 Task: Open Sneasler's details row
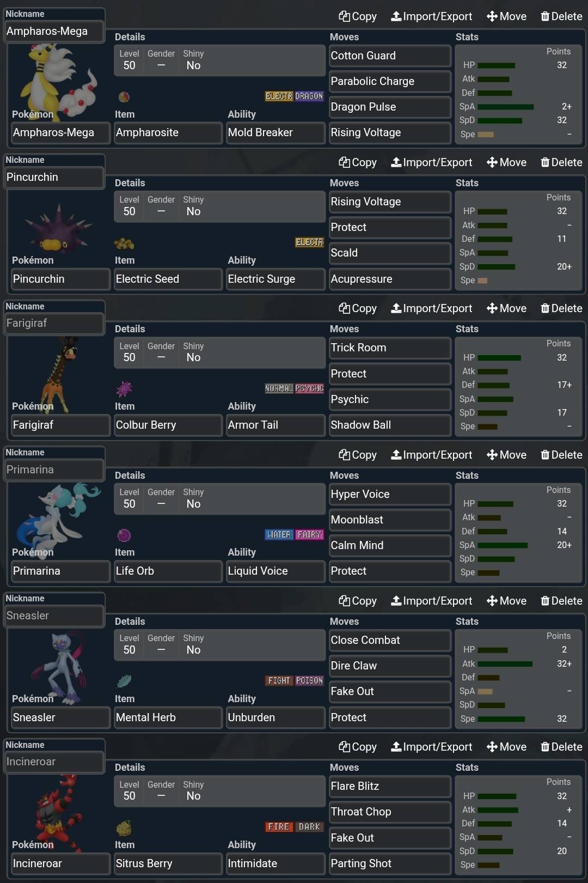[x=219, y=644]
